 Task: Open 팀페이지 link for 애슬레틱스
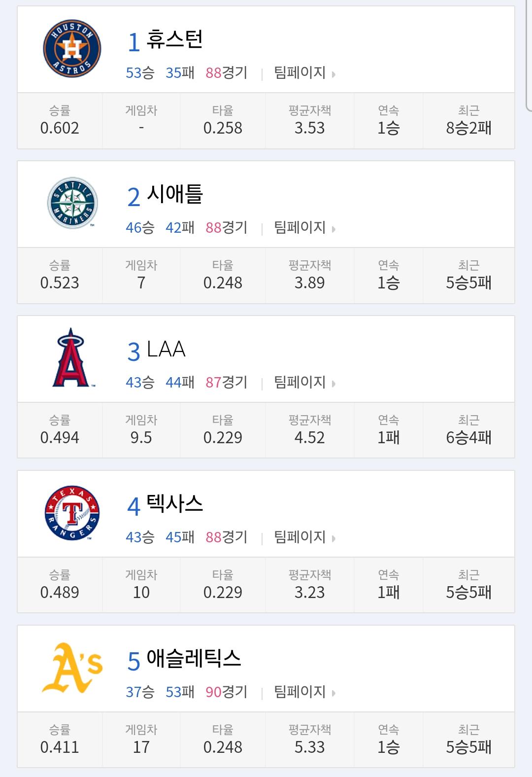pyautogui.click(x=299, y=692)
